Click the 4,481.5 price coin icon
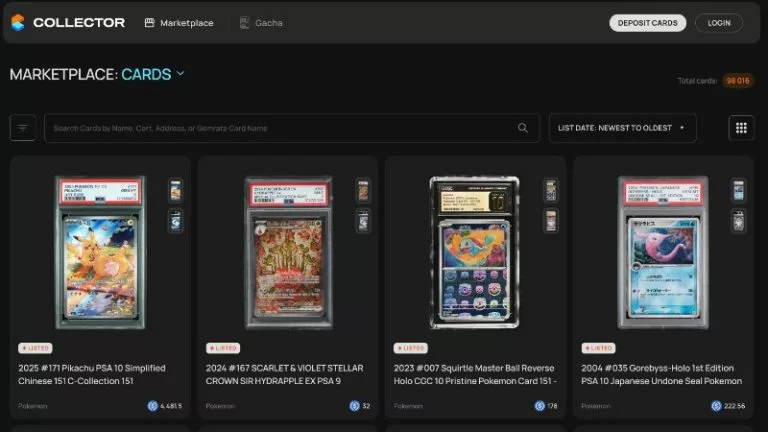 [x=153, y=406]
